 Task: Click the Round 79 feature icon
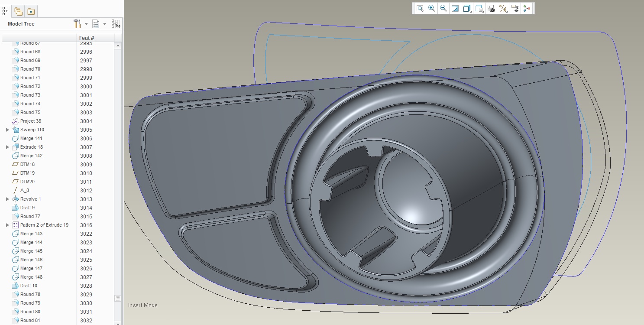16,303
